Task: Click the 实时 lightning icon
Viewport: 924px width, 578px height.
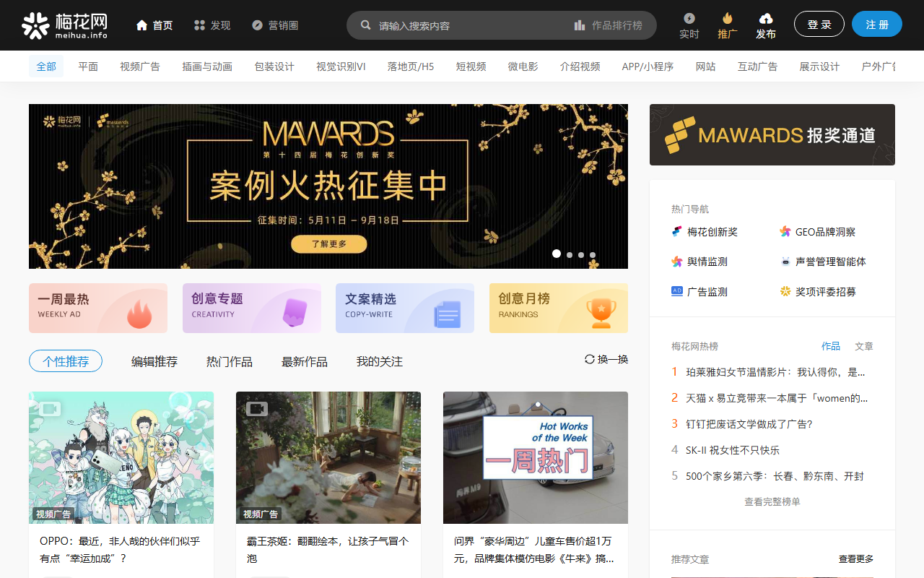Action: (689, 18)
